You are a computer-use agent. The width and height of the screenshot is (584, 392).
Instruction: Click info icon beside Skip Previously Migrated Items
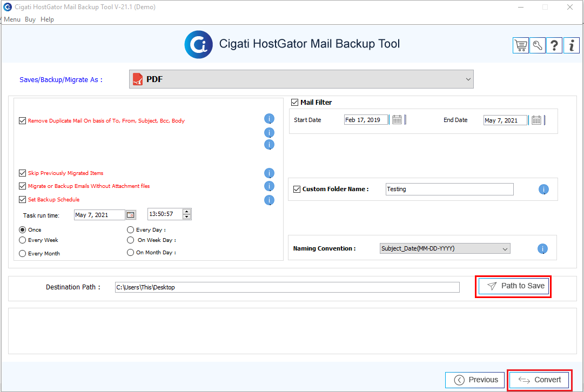(x=269, y=173)
